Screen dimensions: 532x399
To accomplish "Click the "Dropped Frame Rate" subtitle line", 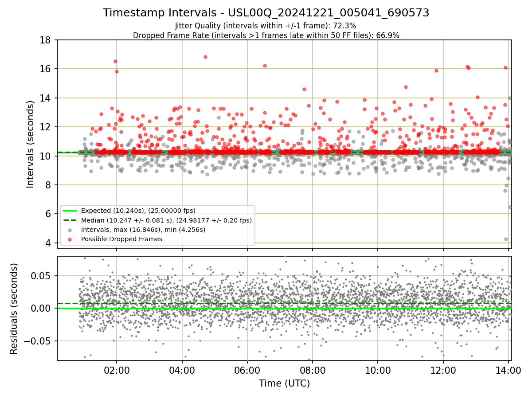I will [266, 35].
